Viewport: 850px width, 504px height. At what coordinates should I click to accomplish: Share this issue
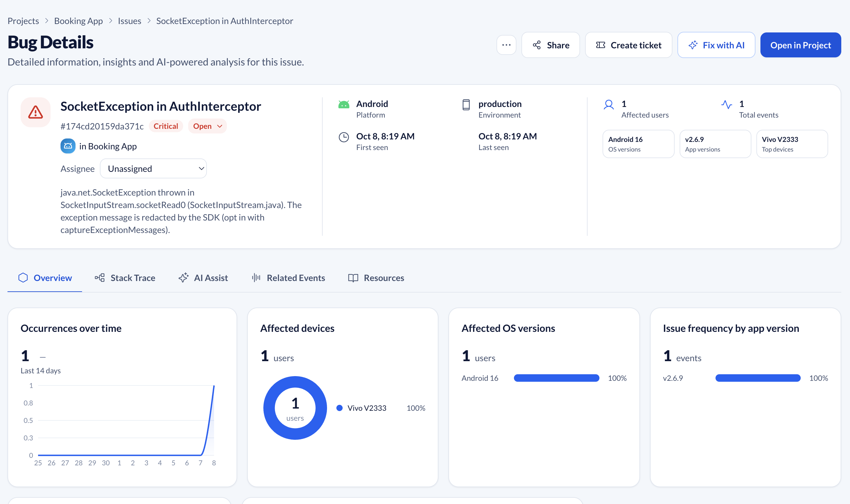551,45
